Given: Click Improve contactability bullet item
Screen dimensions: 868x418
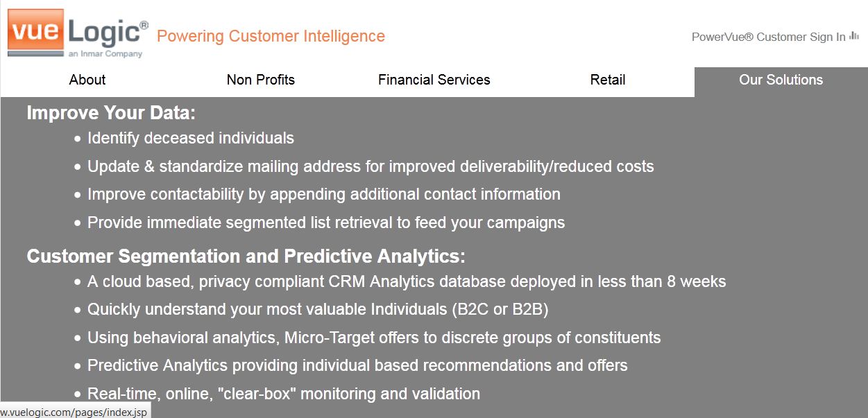Looking at the screenshot, I should click(x=324, y=194).
